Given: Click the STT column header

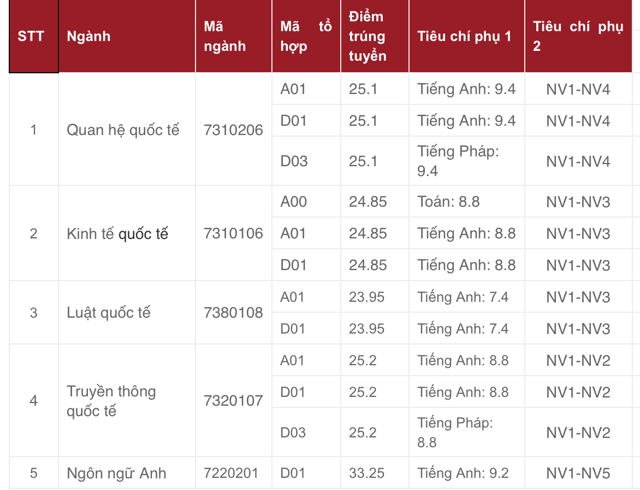Looking at the screenshot, I should [x=31, y=37].
